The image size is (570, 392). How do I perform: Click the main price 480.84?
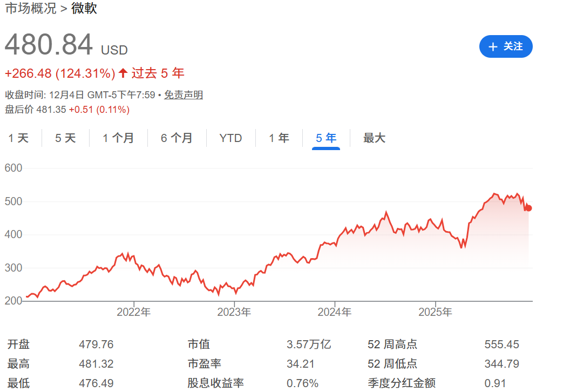(49, 44)
